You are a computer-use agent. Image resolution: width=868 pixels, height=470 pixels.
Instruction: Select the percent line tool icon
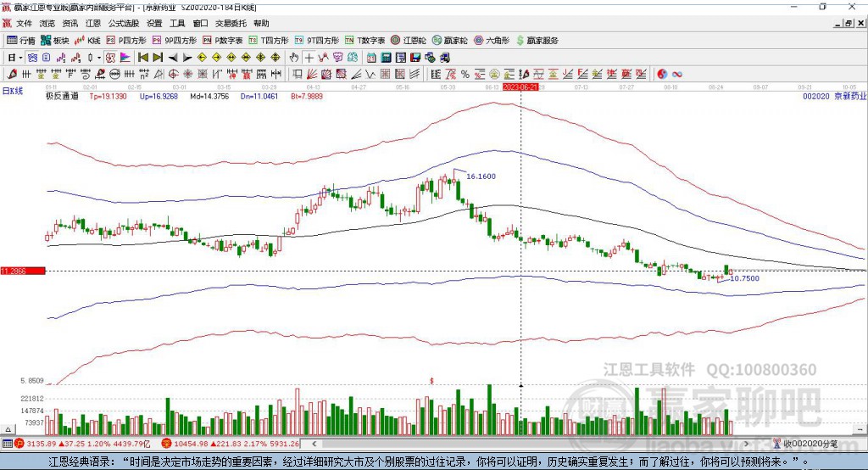pyautogui.click(x=465, y=74)
